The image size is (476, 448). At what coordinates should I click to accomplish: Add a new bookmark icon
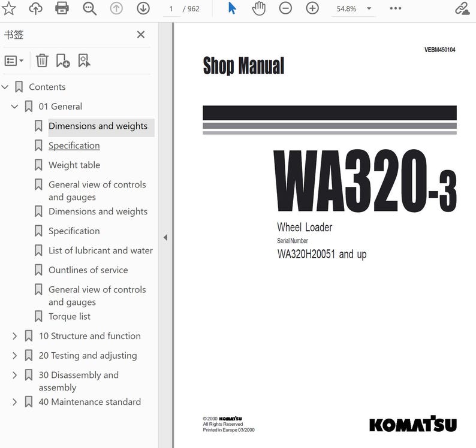point(63,60)
